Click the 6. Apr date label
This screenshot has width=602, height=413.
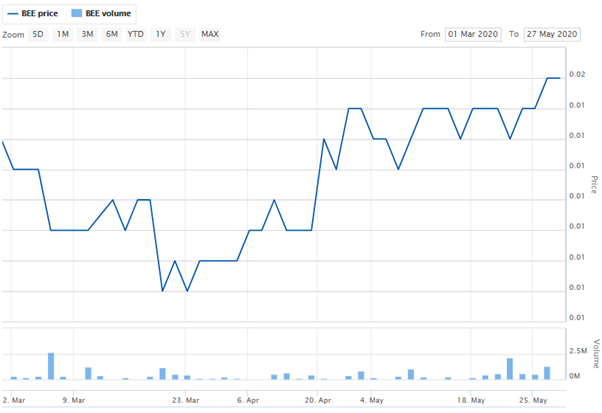coord(248,400)
